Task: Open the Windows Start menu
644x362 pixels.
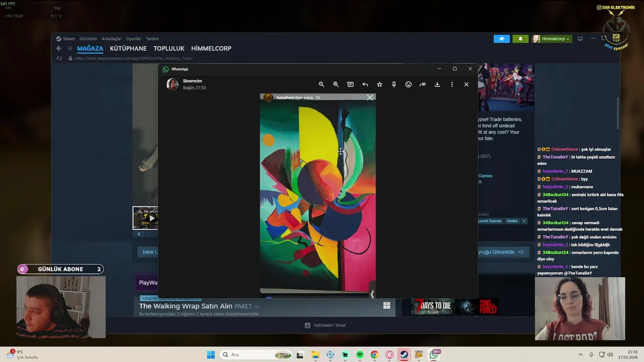Action: click(211, 354)
